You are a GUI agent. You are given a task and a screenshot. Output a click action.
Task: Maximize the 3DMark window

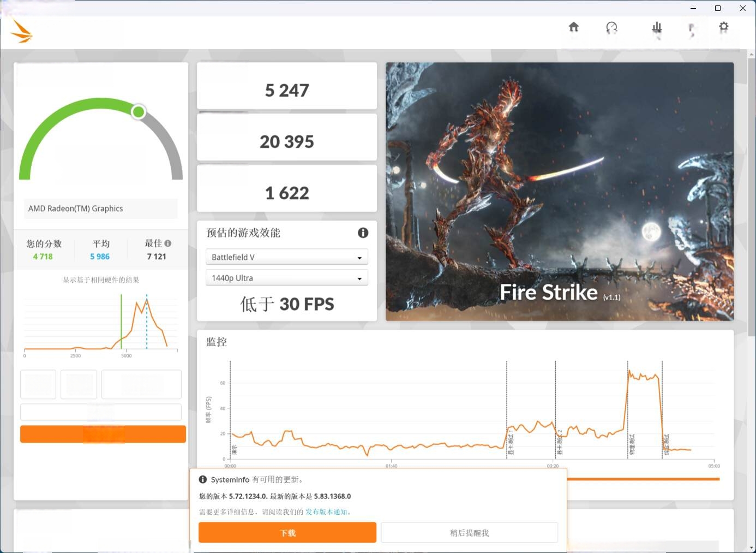pyautogui.click(x=718, y=8)
